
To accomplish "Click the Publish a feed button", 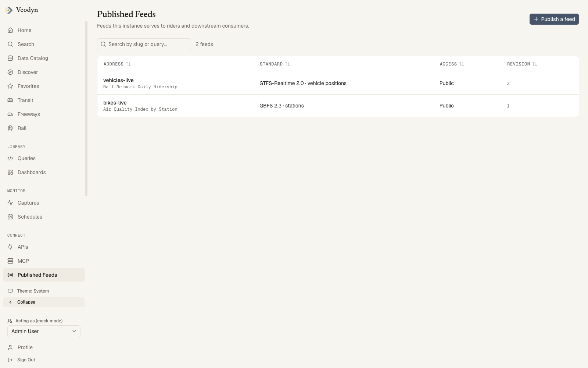I will (554, 19).
